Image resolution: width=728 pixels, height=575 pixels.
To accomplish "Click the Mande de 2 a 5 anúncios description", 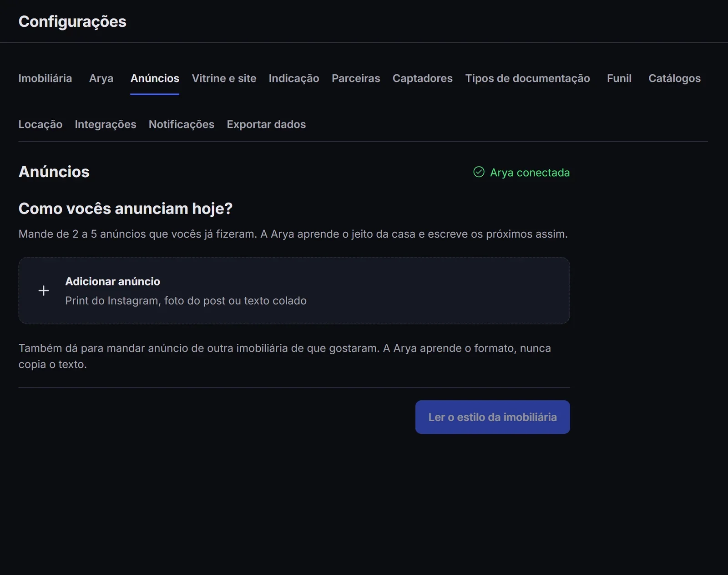I will pos(293,234).
